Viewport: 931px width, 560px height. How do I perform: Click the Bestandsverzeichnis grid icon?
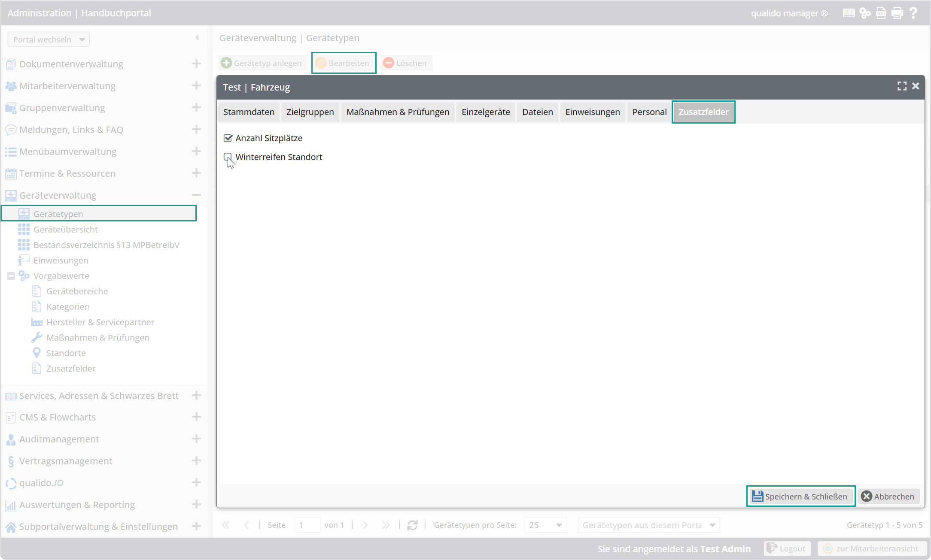pyautogui.click(x=24, y=245)
